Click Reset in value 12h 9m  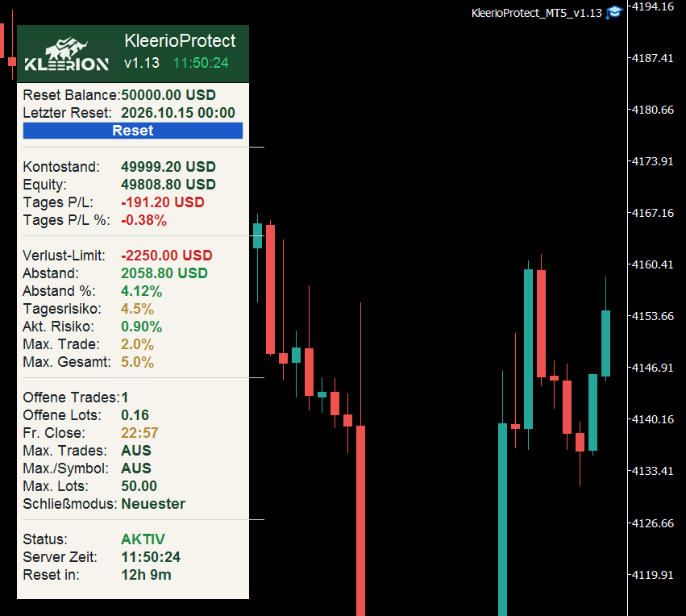[x=146, y=575]
